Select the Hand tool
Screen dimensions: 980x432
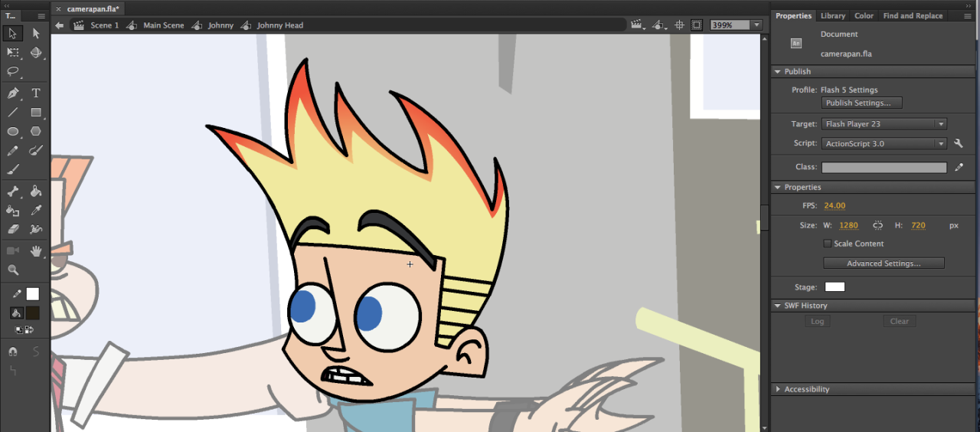(36, 250)
